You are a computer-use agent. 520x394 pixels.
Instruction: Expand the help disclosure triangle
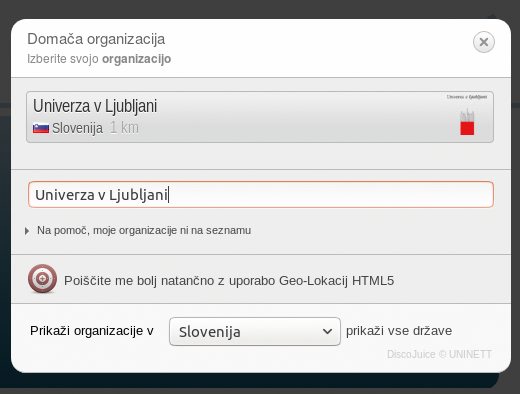pos(27,231)
